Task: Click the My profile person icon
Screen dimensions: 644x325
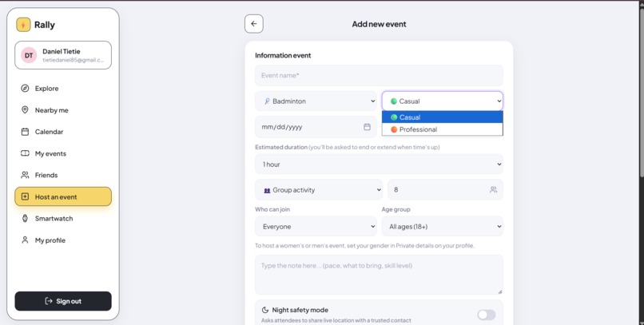Action: pyautogui.click(x=25, y=240)
